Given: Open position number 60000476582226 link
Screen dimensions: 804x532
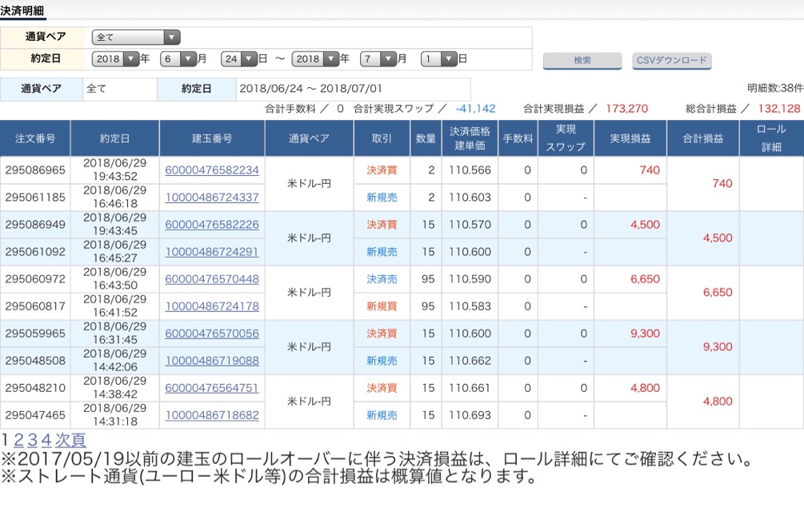Looking at the screenshot, I should click(x=212, y=225).
